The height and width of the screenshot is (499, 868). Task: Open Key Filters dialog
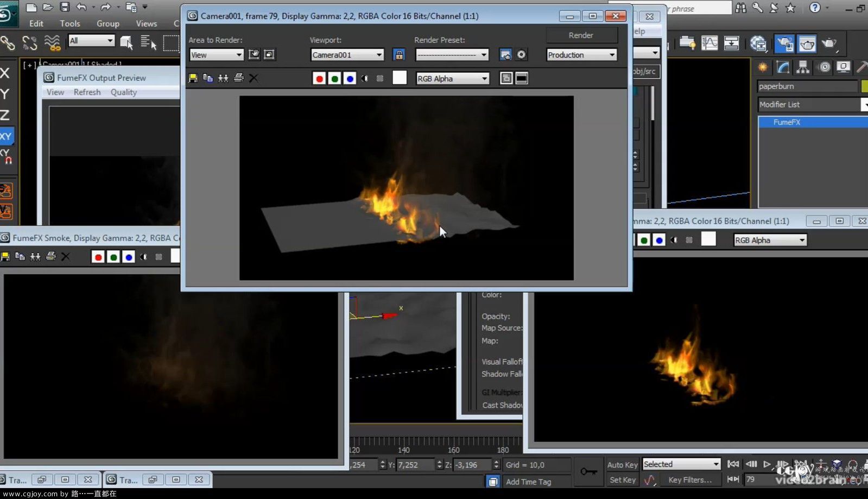pyautogui.click(x=690, y=480)
